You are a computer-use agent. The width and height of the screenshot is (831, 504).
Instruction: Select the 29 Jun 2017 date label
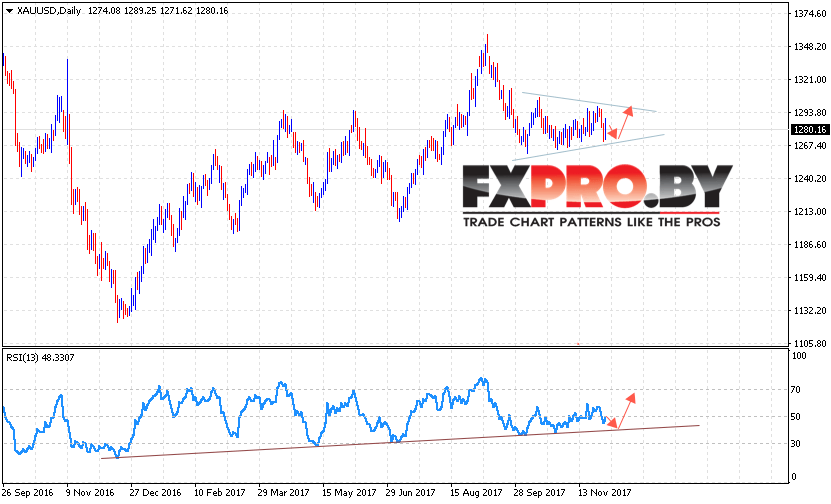(411, 493)
